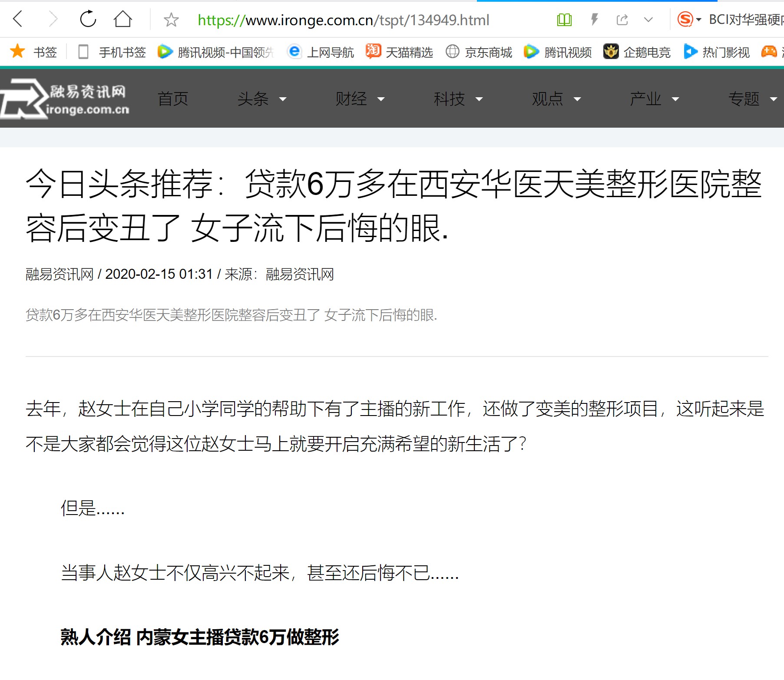Open the 腾讯视频 bookmark beside 京东商城

pos(558,52)
